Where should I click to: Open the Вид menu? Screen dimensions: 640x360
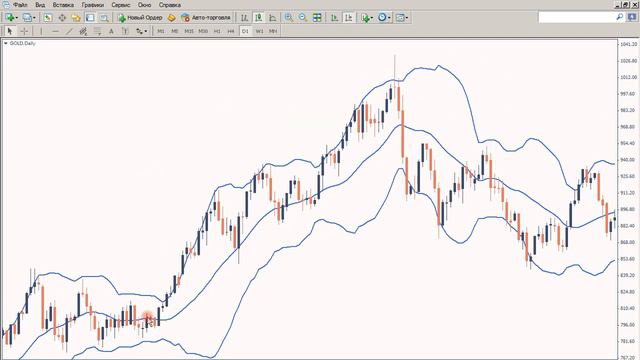40,5
